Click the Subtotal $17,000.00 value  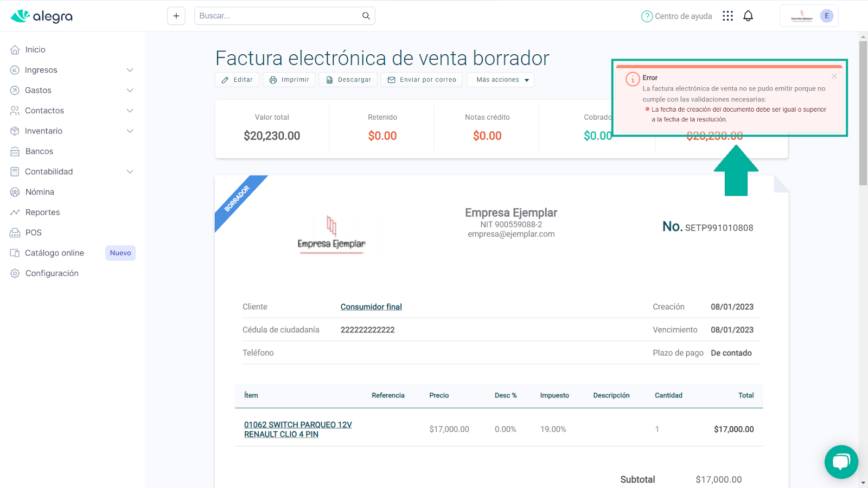click(719, 480)
